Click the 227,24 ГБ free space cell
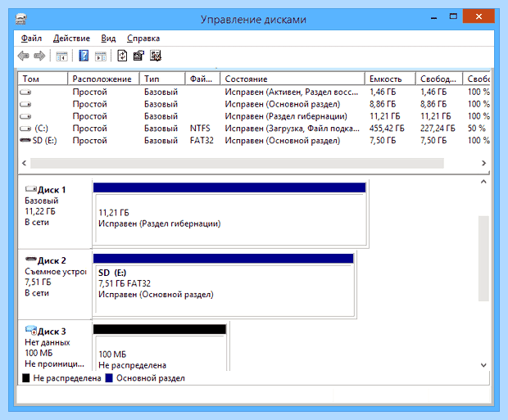Image resolution: width=508 pixels, height=420 pixels. click(438, 129)
